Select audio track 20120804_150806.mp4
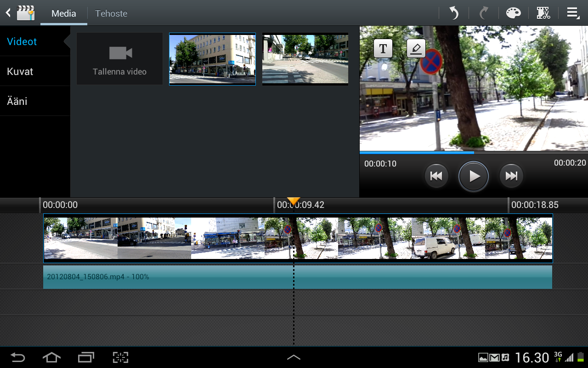Viewport: 588px width, 368px height. 298,277
